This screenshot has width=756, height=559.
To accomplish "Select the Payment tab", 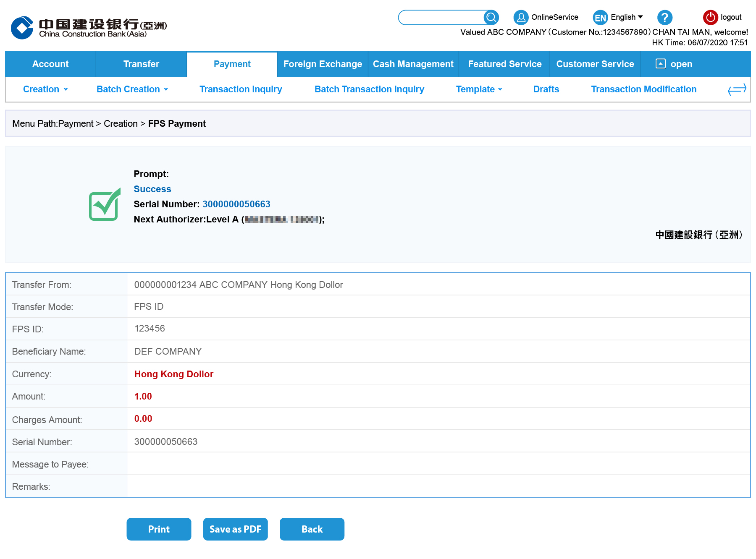I will click(x=232, y=64).
